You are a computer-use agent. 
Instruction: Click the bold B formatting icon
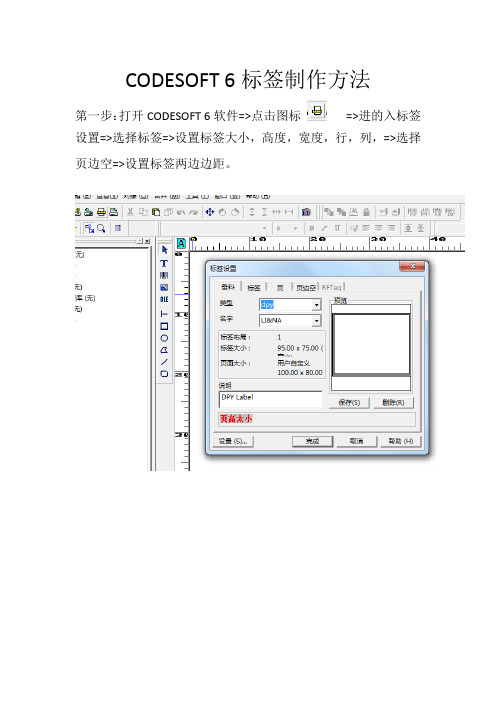(x=312, y=228)
